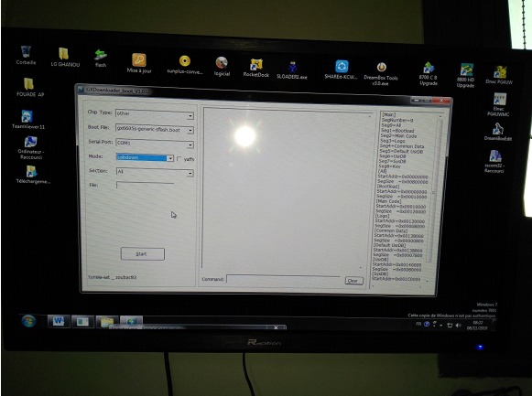Focus the Command input field

283,279
